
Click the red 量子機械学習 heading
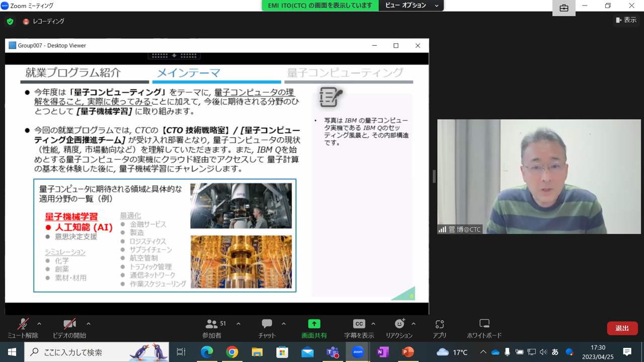(71, 217)
